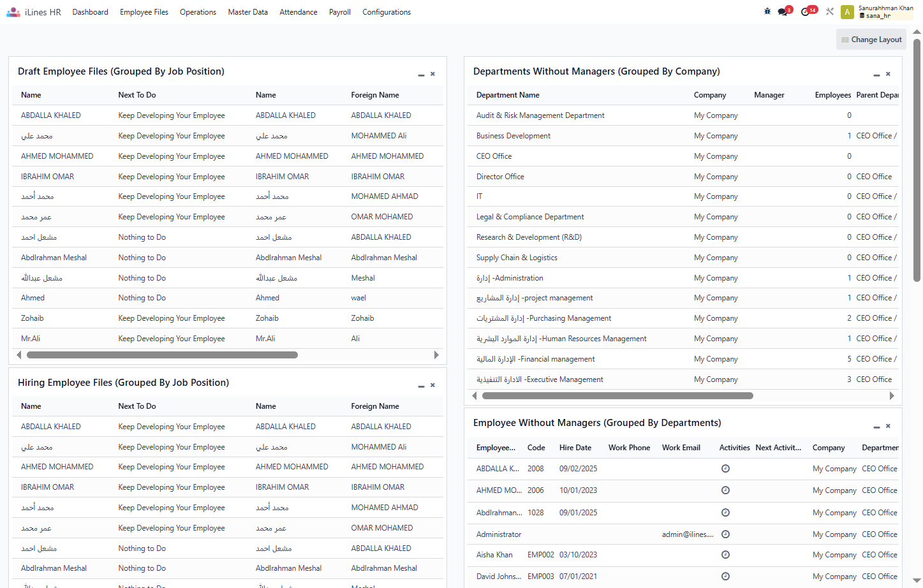923x588 pixels.
Task: Click page scrollbar down arrow
Action: click(917, 580)
